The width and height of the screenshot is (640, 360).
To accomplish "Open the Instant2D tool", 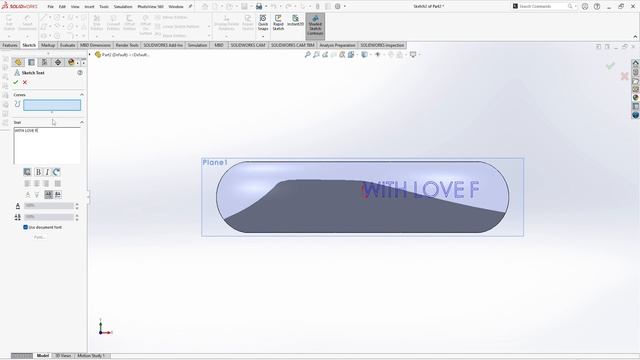I will coord(295,21).
